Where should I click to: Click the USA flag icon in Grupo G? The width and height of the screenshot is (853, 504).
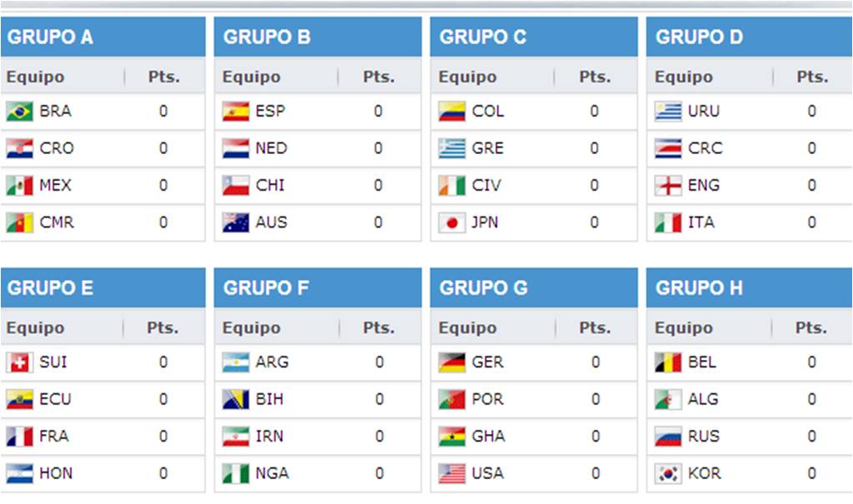(x=452, y=473)
